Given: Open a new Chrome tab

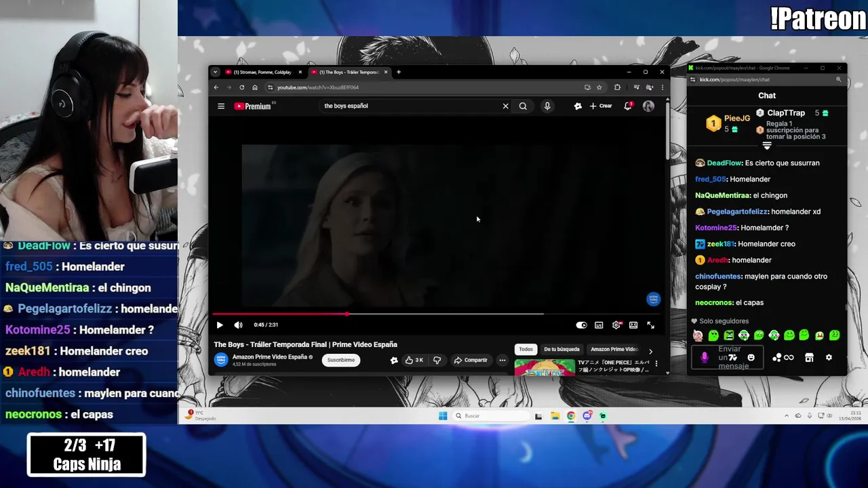Looking at the screenshot, I should 399,72.
